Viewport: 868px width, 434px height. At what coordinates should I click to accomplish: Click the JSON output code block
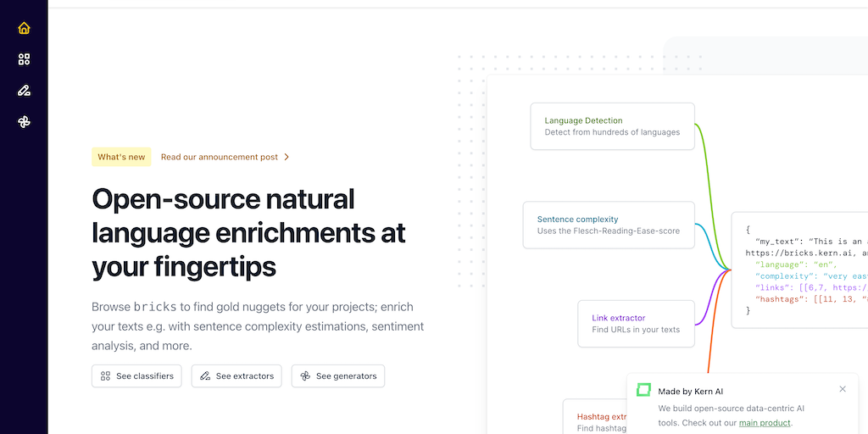tap(801, 270)
